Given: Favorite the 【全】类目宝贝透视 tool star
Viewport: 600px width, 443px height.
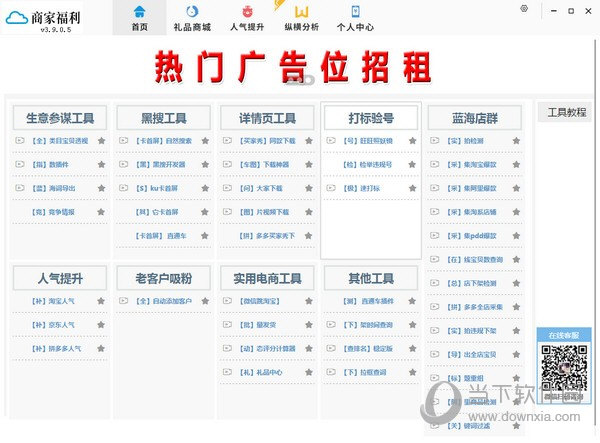Looking at the screenshot, I should (x=101, y=141).
